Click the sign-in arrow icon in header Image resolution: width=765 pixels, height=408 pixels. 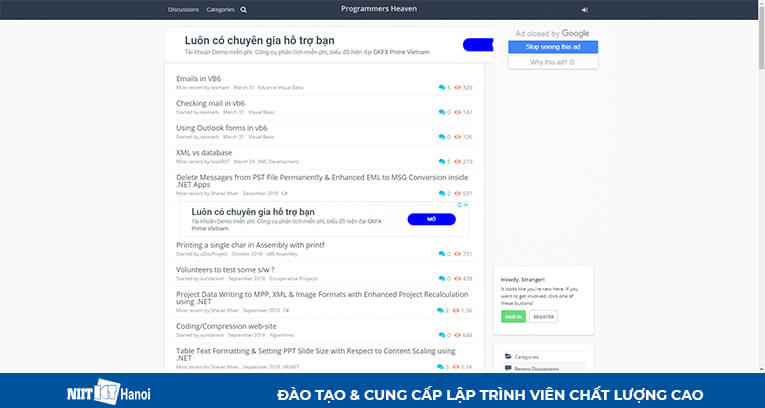pyautogui.click(x=584, y=10)
